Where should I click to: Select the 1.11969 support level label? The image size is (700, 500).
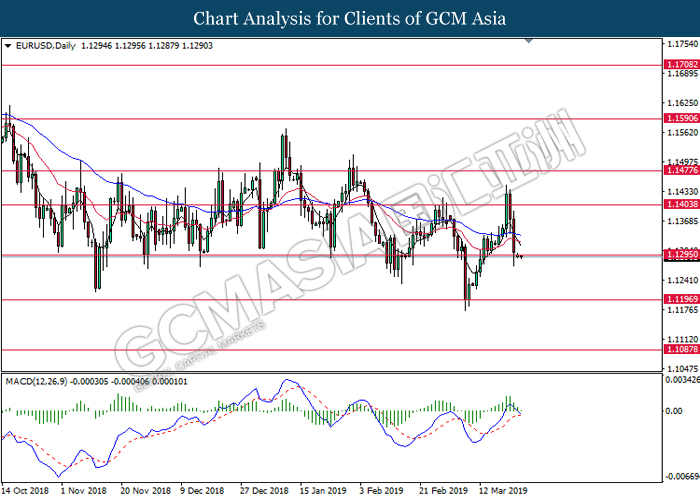pyautogui.click(x=681, y=299)
